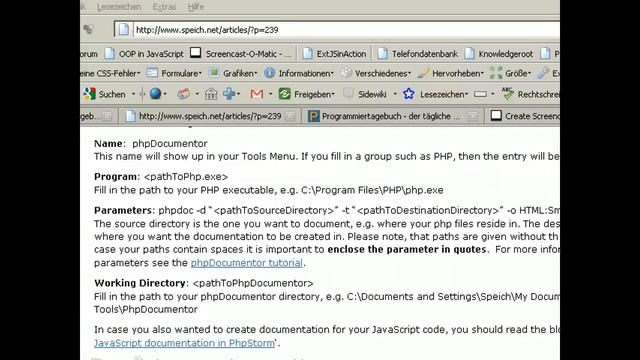This screenshot has width=640, height=360.
Task: Open the Telefondatenbank bookmark
Action: coord(418,54)
